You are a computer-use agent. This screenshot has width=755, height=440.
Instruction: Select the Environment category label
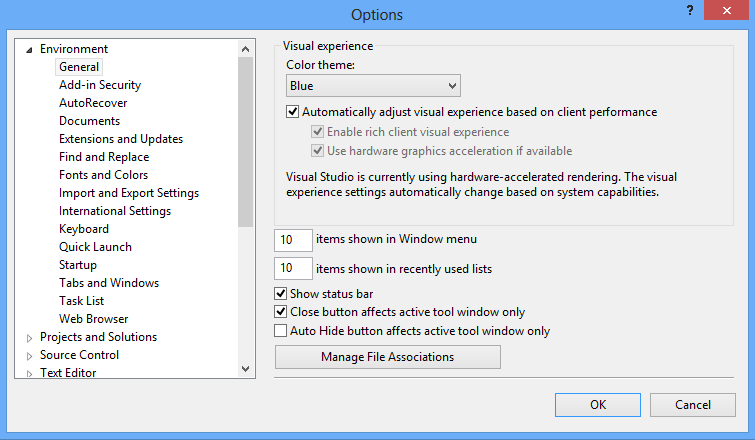74,49
